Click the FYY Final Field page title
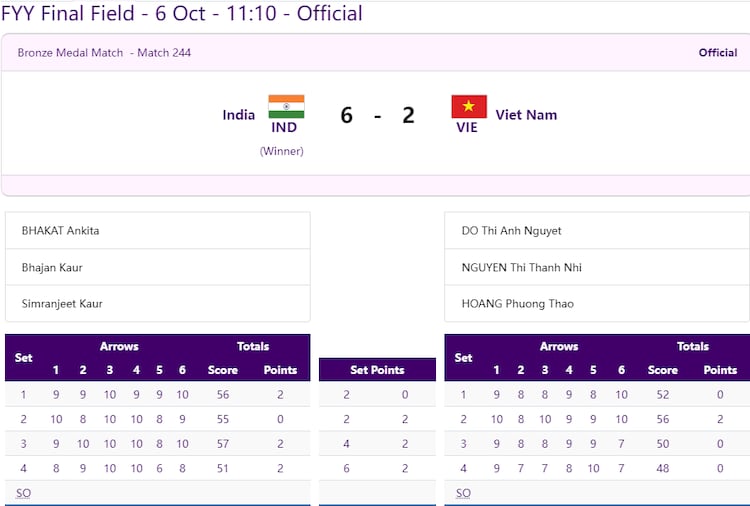 click(x=182, y=14)
